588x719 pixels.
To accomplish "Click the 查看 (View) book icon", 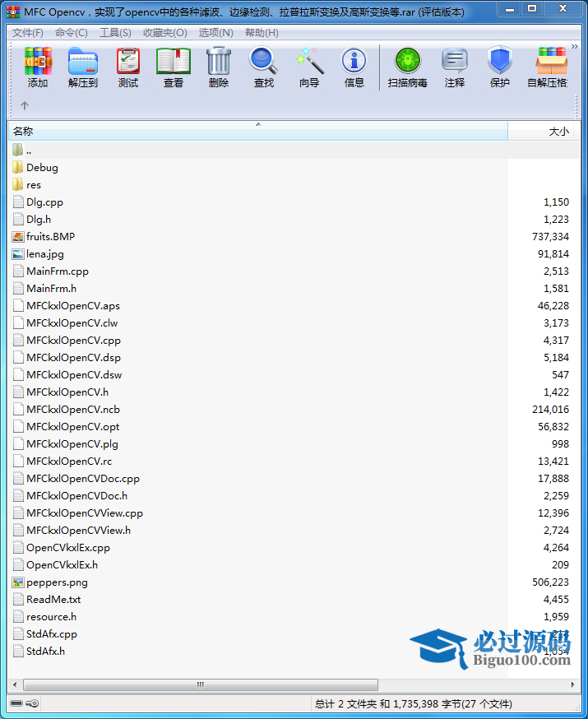I will pos(174,61).
